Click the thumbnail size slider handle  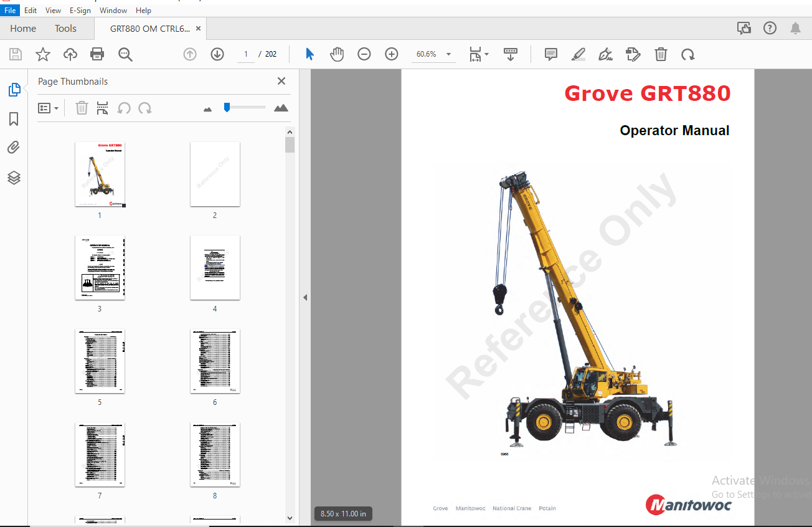point(227,107)
